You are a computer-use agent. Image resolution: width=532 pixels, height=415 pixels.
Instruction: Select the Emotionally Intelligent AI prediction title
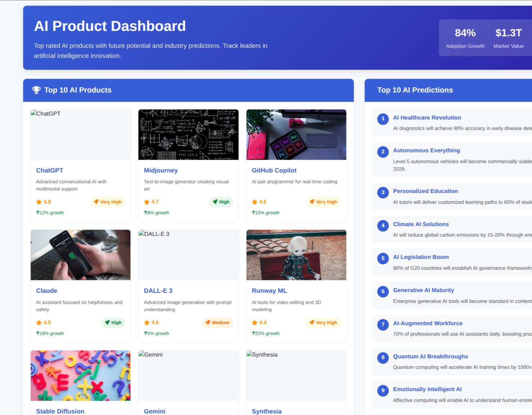[427, 389]
